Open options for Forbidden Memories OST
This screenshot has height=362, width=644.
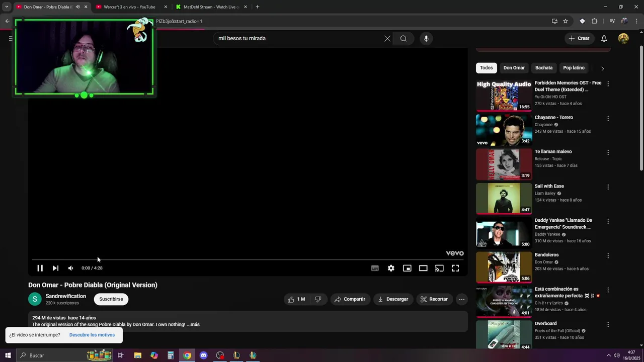pos(608,84)
